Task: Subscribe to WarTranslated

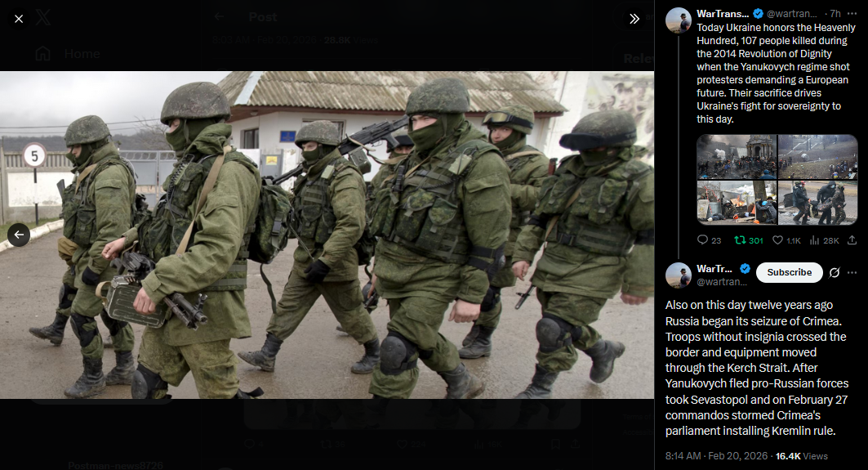Action: click(x=789, y=273)
